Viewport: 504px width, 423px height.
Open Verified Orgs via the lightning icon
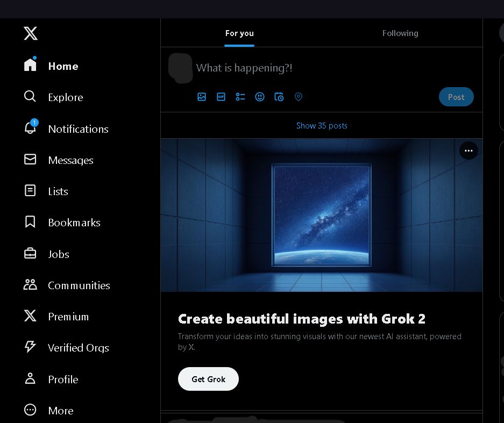pos(30,347)
